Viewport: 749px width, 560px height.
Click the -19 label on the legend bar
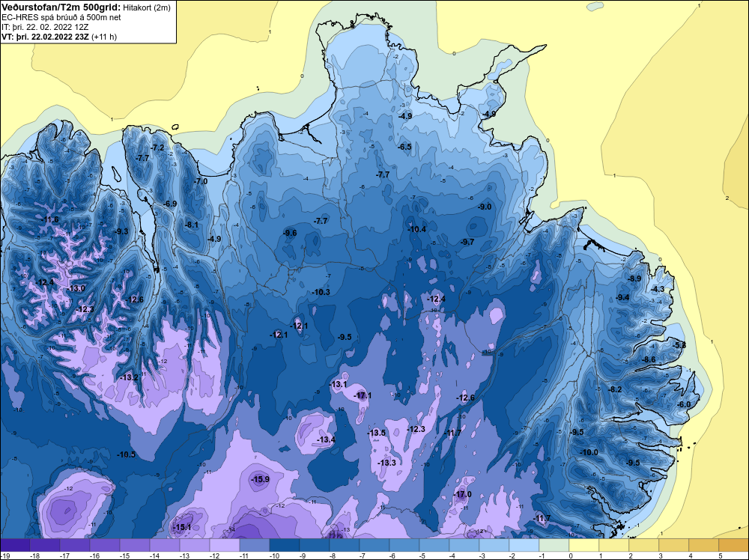click(x=4, y=556)
